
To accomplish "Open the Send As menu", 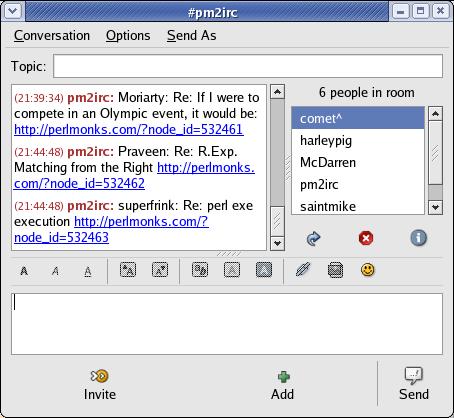I will pos(192,35).
